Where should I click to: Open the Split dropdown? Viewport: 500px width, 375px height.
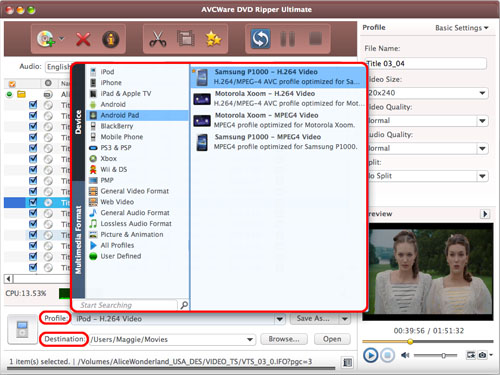(482, 176)
